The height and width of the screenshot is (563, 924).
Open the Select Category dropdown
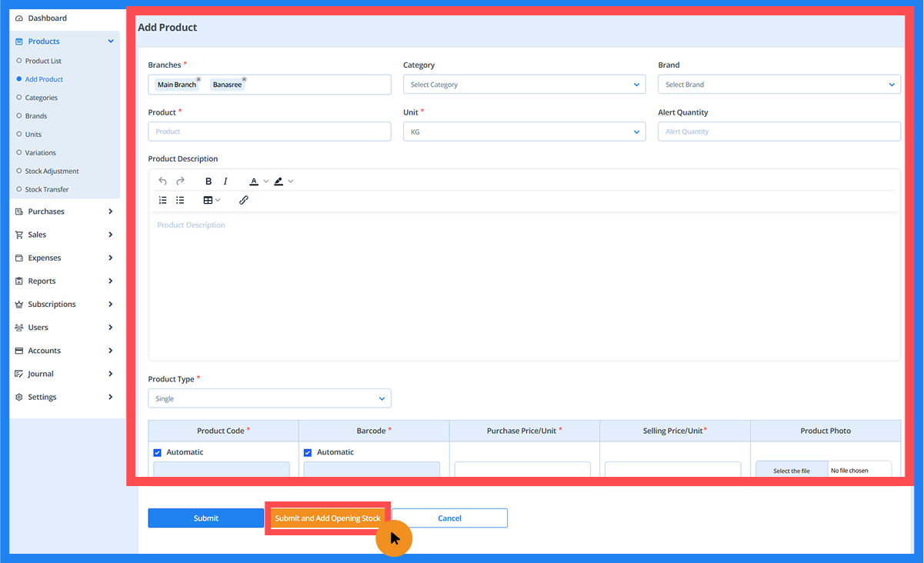524,85
